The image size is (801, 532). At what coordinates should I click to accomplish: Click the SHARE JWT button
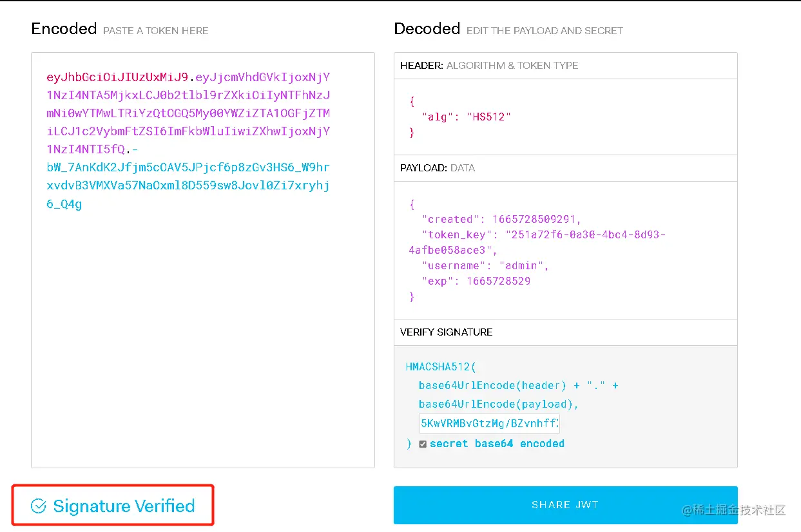pyautogui.click(x=565, y=505)
